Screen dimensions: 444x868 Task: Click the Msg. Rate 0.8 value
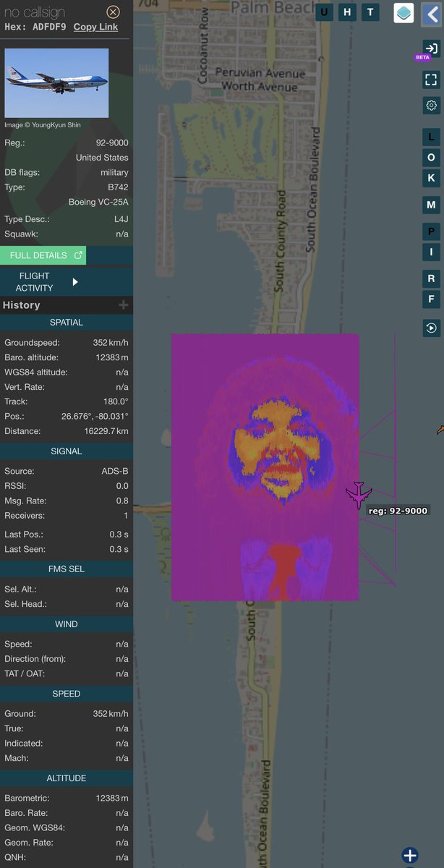(x=122, y=501)
